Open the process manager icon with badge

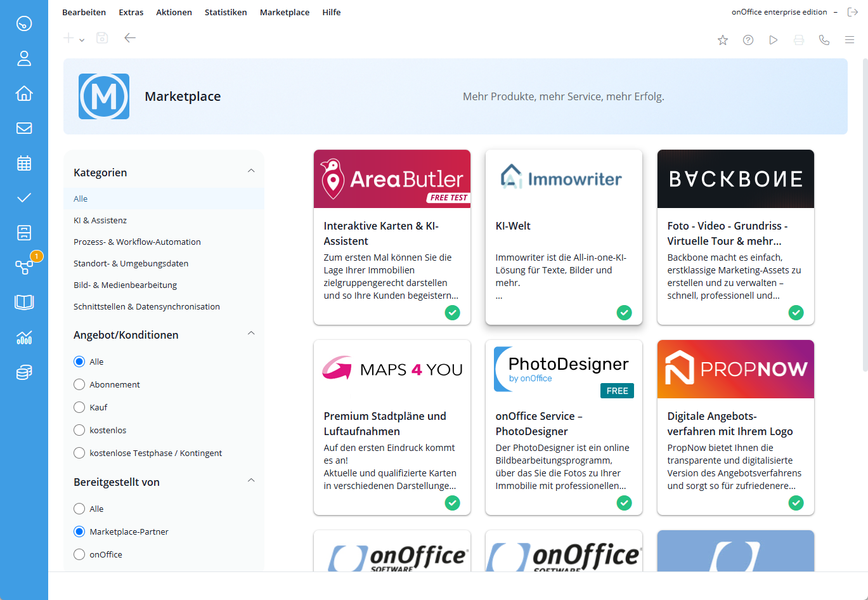pos(24,267)
